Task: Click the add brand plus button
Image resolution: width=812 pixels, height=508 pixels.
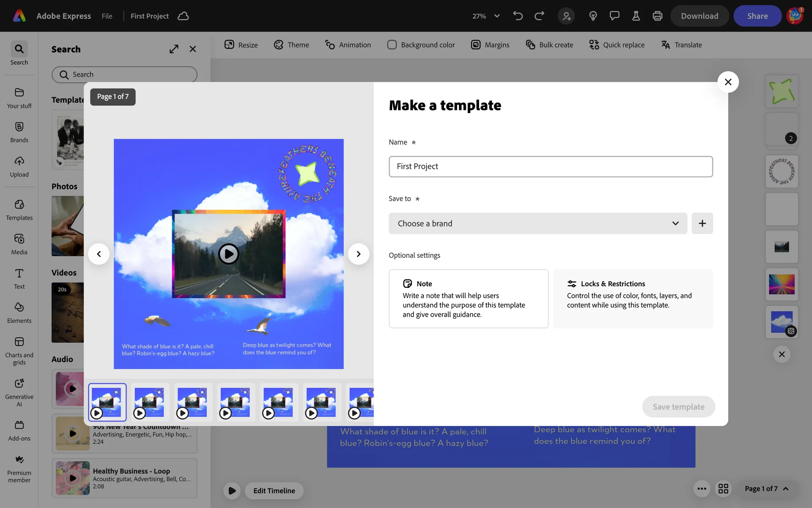Action: pyautogui.click(x=702, y=224)
